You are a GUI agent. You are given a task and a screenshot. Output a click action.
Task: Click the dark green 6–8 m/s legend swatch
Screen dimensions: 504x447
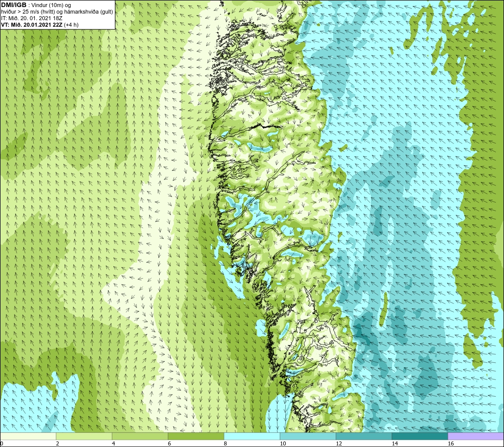(x=196, y=436)
